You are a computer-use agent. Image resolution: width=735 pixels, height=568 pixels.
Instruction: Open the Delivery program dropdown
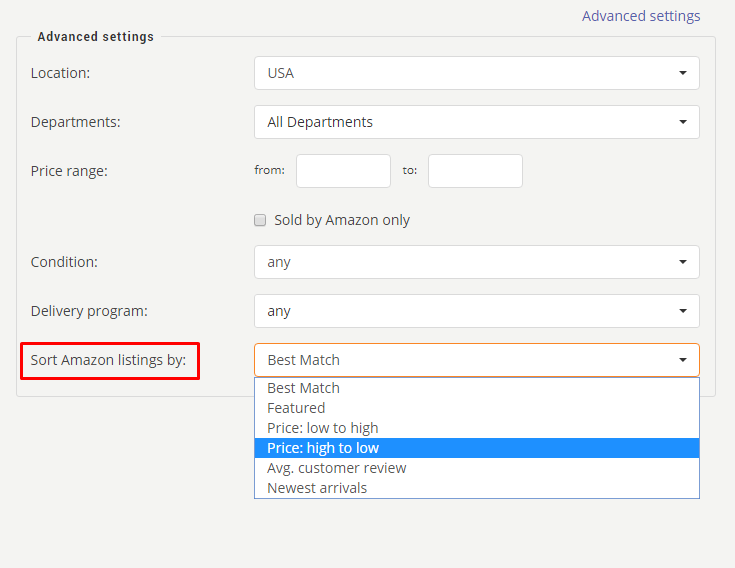pos(477,311)
